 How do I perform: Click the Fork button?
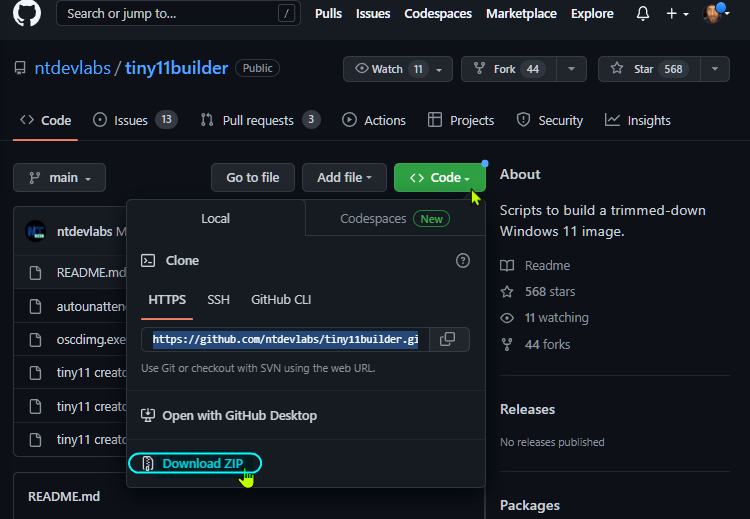508,69
